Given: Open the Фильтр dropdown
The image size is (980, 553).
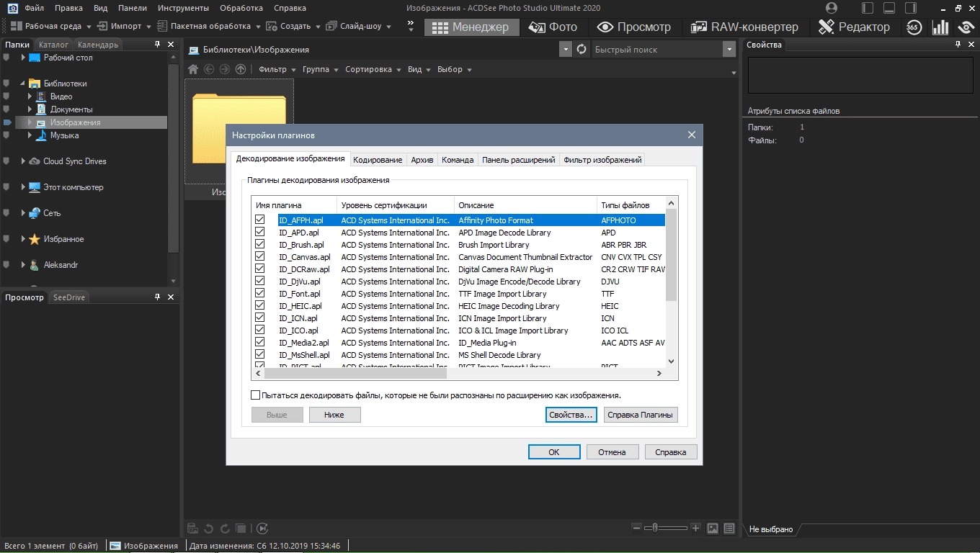Looking at the screenshot, I should pos(277,69).
